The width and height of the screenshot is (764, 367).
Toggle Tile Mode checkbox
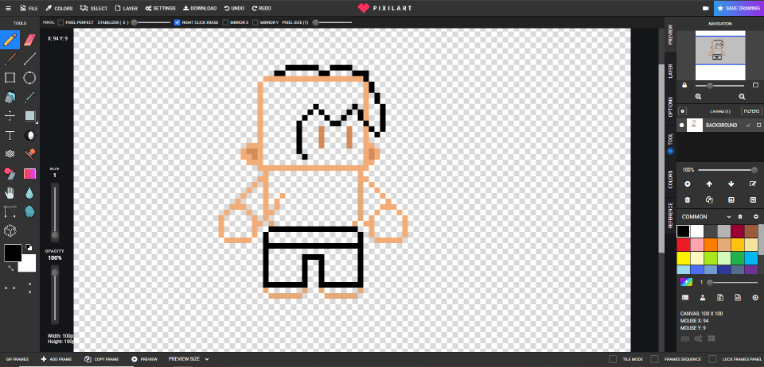(x=613, y=359)
